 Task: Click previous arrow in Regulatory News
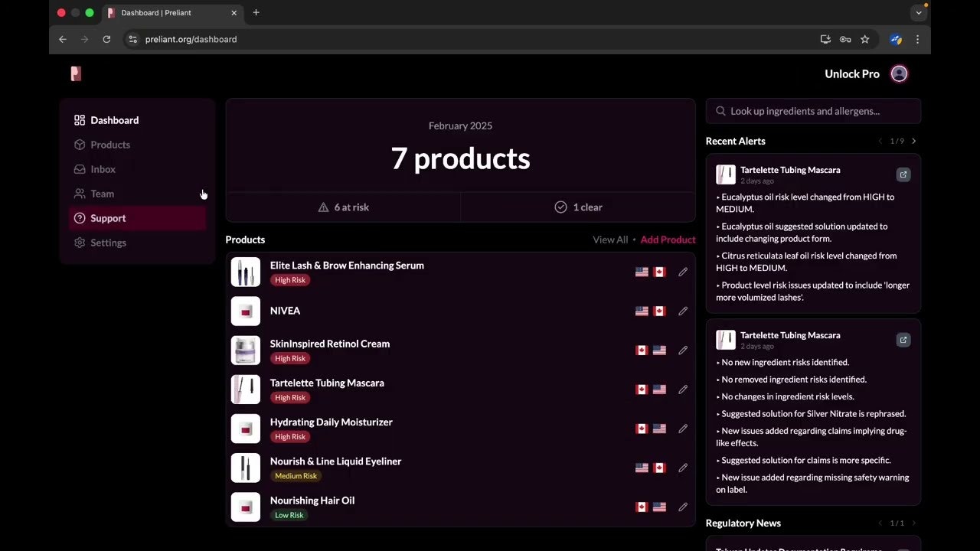(880, 523)
